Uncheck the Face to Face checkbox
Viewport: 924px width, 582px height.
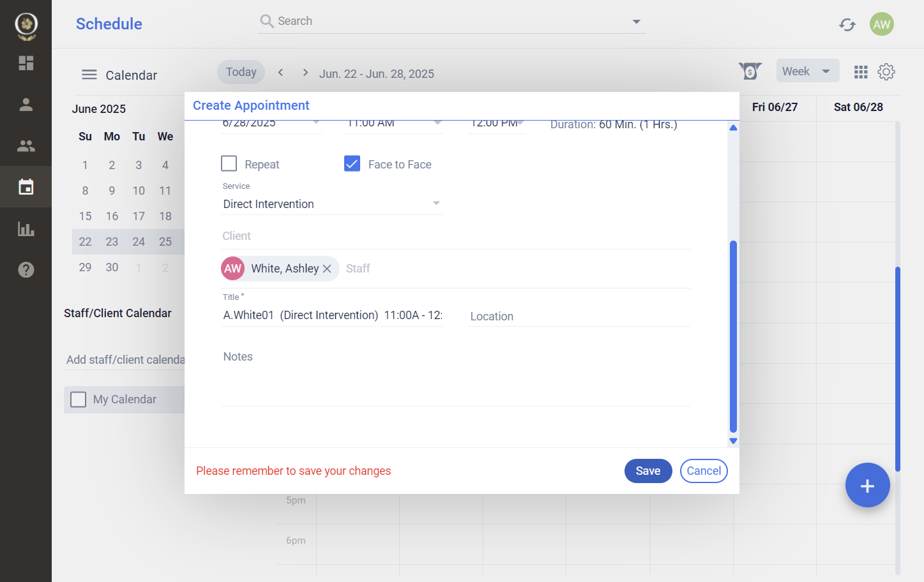click(x=352, y=163)
